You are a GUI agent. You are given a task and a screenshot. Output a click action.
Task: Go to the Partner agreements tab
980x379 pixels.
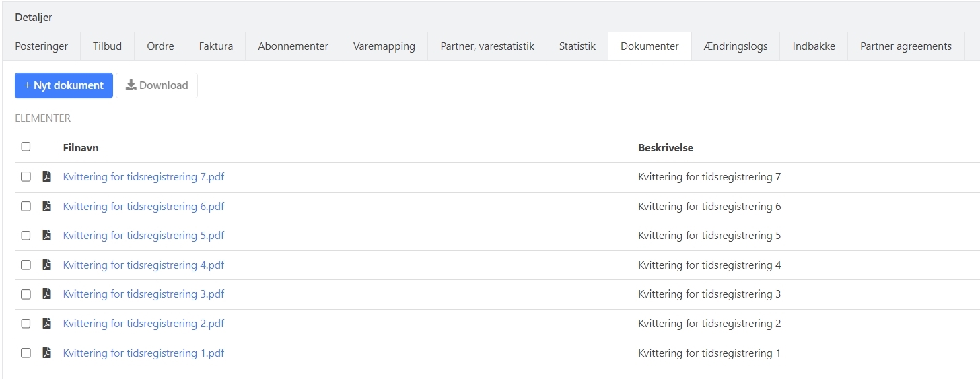[905, 46]
